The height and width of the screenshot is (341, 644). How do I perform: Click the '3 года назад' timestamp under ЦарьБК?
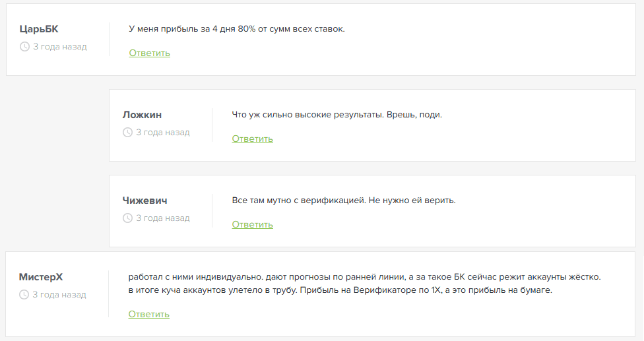click(60, 47)
